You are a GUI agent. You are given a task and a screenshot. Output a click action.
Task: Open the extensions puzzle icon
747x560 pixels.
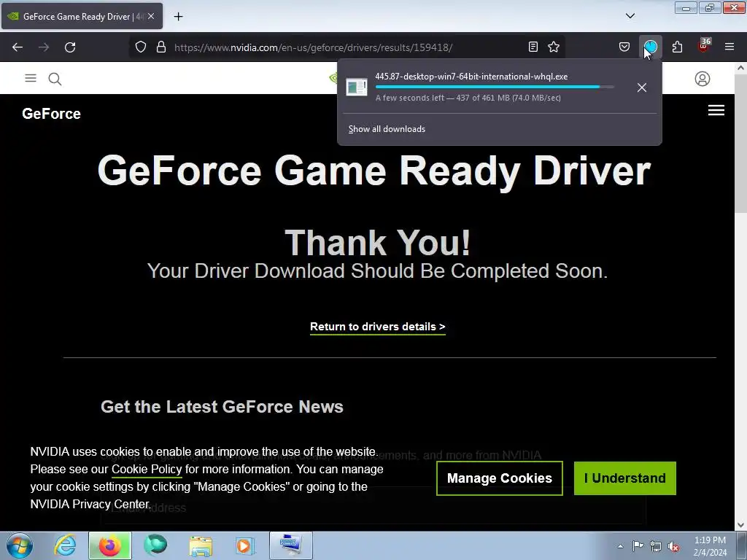pos(677,47)
